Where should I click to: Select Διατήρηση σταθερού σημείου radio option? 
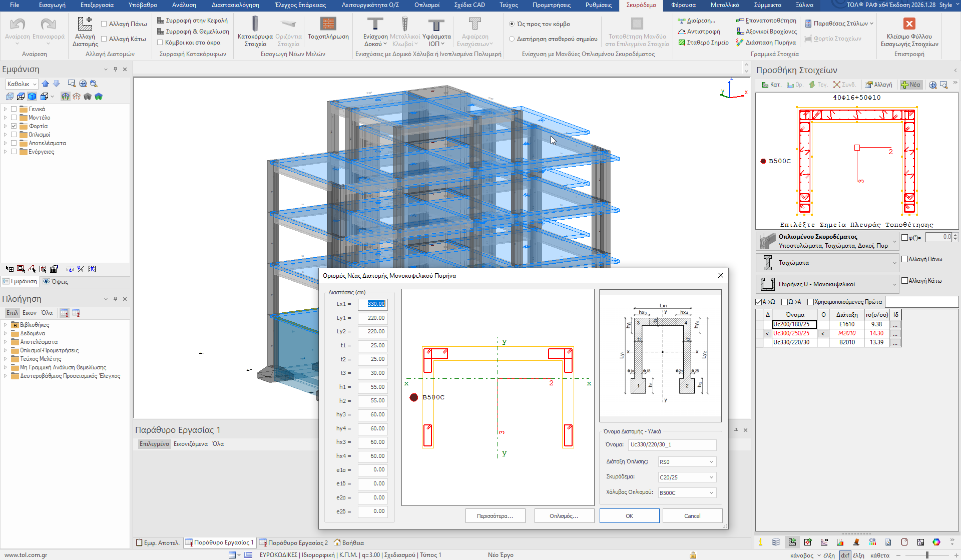[x=512, y=39]
